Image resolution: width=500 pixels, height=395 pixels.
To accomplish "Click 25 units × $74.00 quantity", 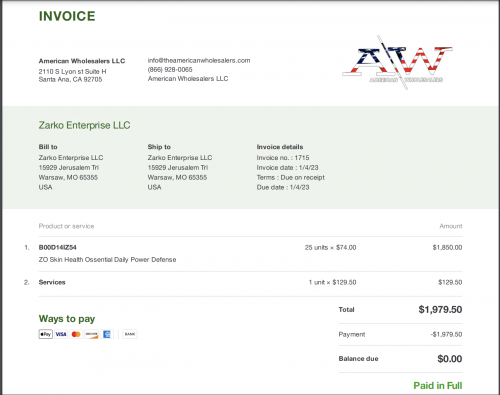I will pyautogui.click(x=330, y=247).
